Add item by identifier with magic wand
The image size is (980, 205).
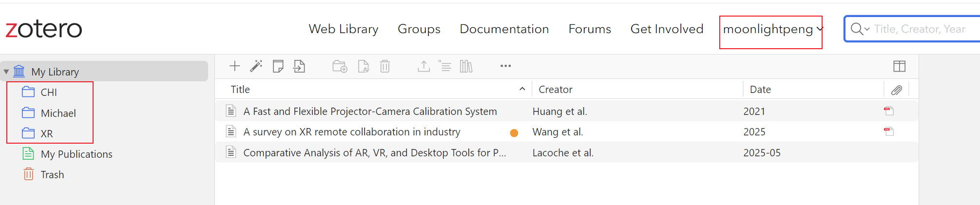256,66
